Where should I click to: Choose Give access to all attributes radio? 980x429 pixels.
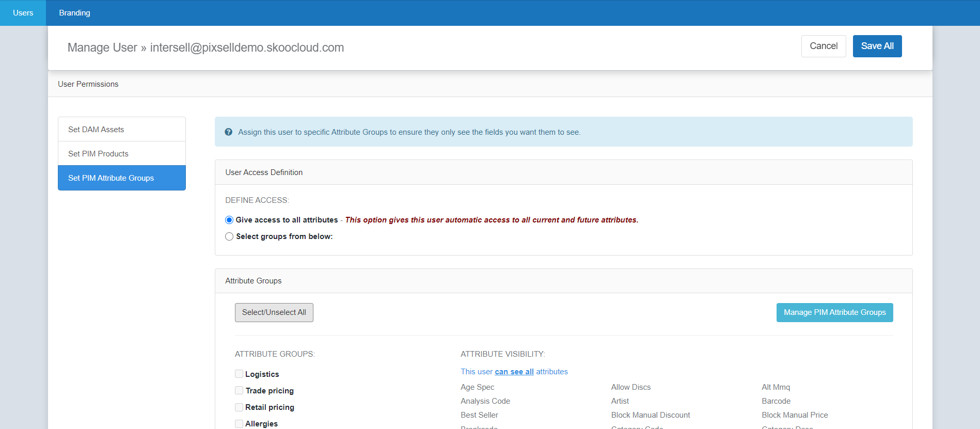point(229,220)
